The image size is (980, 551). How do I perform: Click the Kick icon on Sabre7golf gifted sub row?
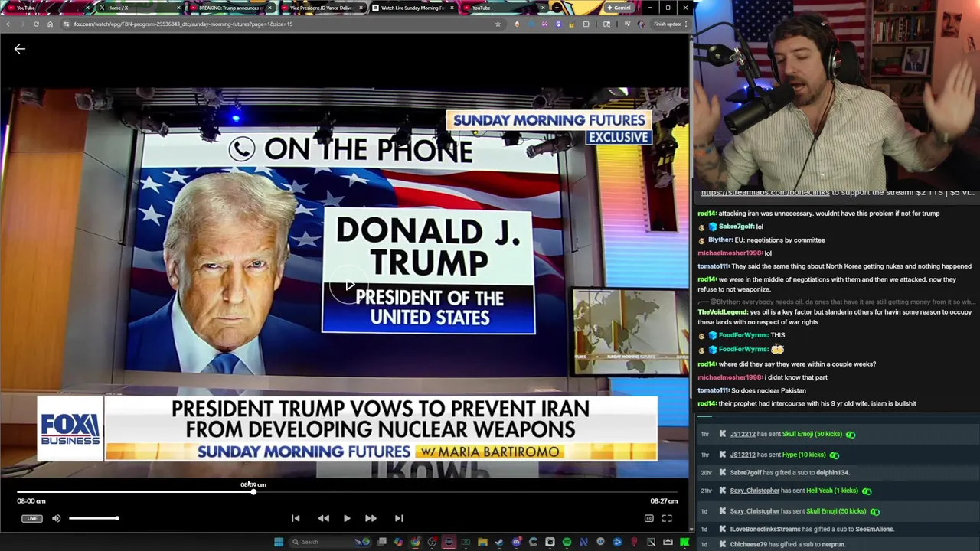[x=722, y=473]
